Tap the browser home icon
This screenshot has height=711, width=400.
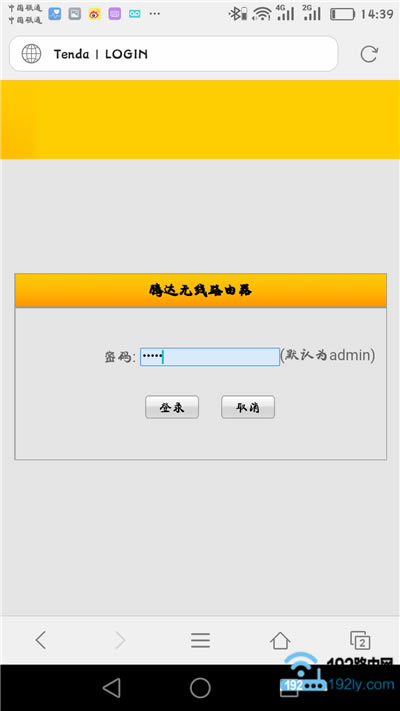pyautogui.click(x=280, y=640)
